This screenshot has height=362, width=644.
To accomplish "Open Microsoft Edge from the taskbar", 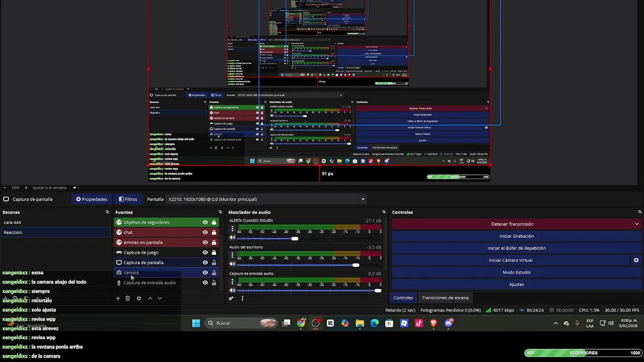I will point(374,323).
